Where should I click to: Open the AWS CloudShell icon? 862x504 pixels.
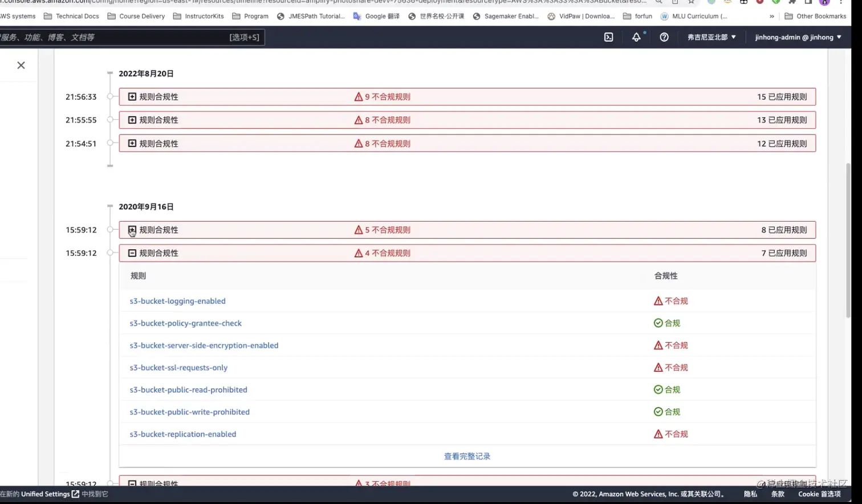pos(608,37)
